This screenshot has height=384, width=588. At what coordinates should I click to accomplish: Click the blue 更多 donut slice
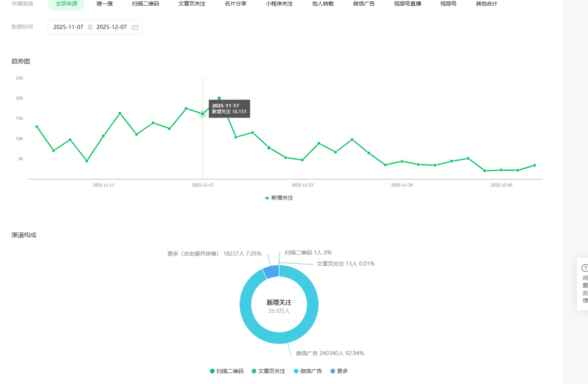click(272, 272)
